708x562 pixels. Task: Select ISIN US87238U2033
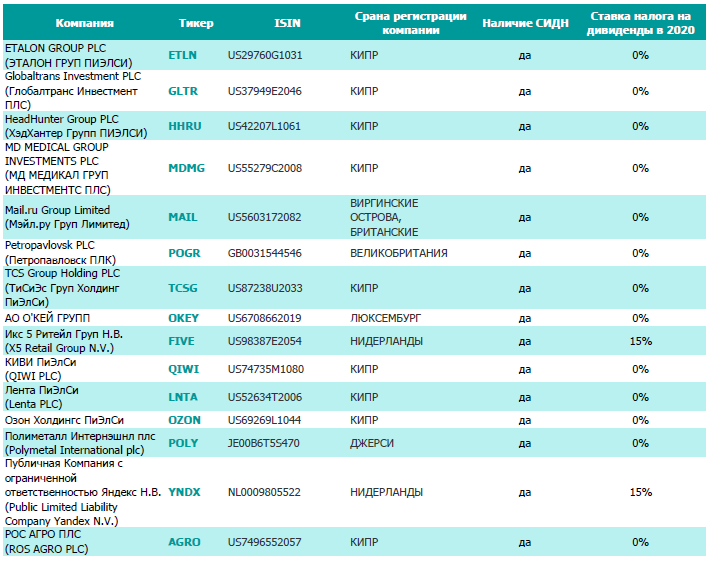coord(265,288)
